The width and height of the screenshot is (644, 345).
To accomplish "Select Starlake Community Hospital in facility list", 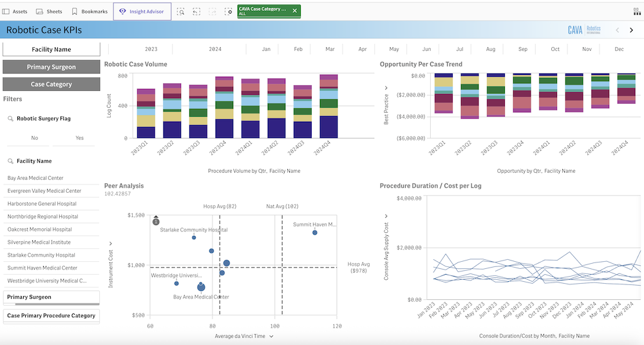I will pyautogui.click(x=41, y=255).
